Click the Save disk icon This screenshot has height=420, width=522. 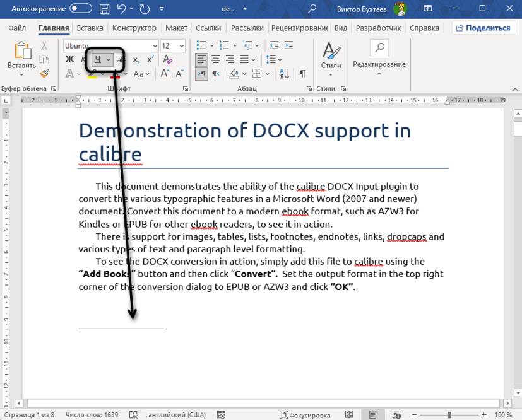(x=104, y=9)
